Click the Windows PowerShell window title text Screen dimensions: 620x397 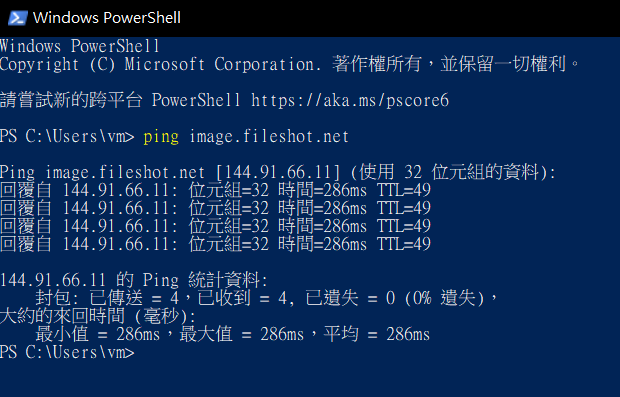point(107,18)
